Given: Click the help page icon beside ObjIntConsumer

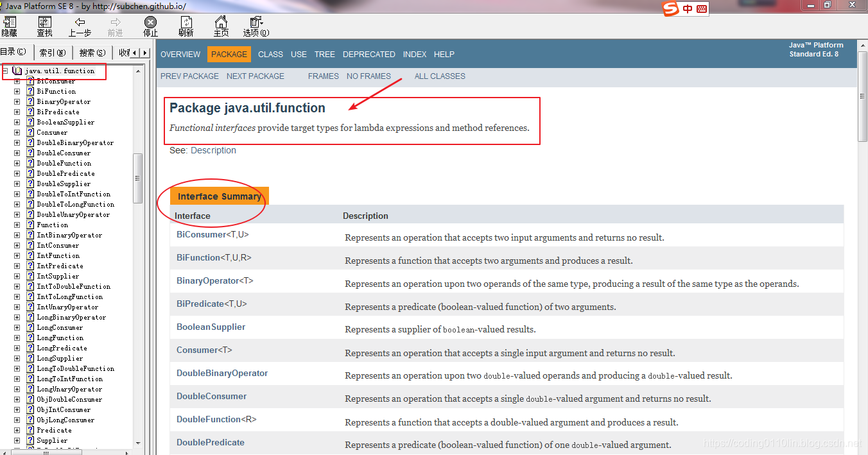Looking at the screenshot, I should [30, 409].
